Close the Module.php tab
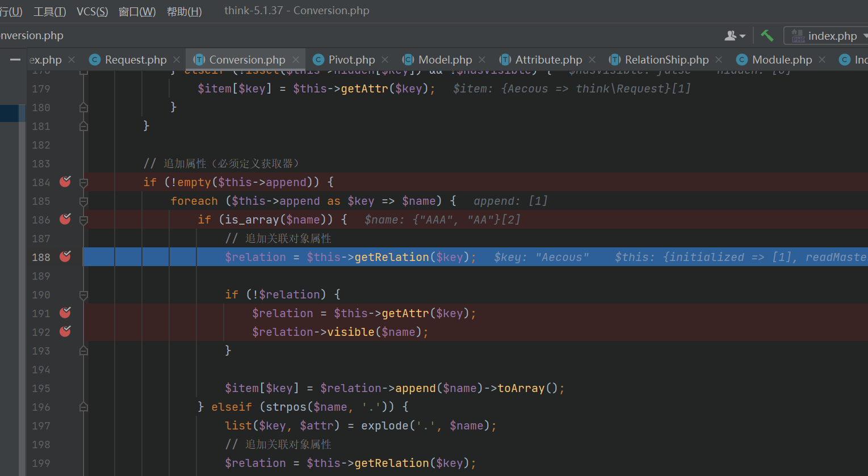Screen dimensions: 868x476 pyautogui.click(x=822, y=60)
